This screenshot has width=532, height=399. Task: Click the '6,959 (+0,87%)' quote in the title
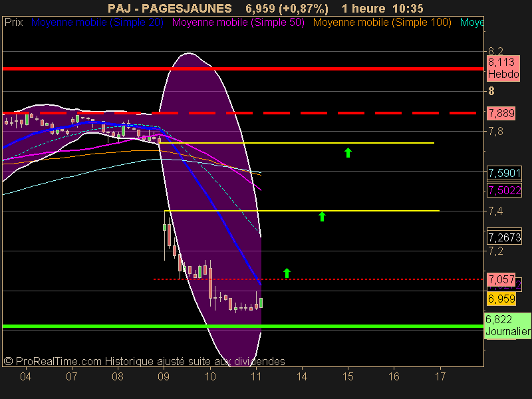pos(287,9)
